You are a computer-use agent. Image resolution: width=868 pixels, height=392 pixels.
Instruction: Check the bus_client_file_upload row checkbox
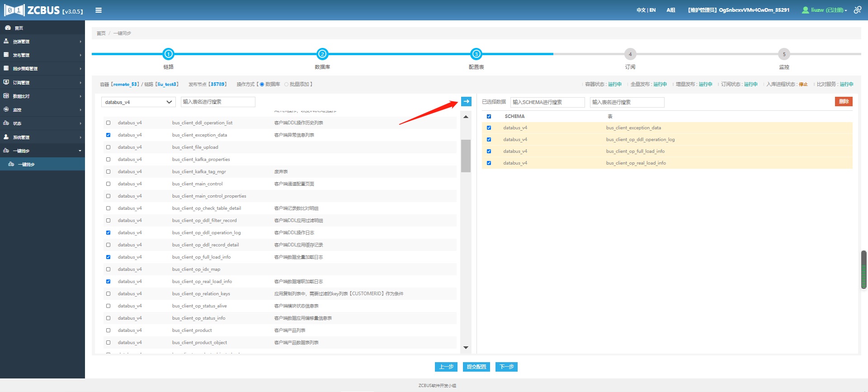click(x=108, y=147)
